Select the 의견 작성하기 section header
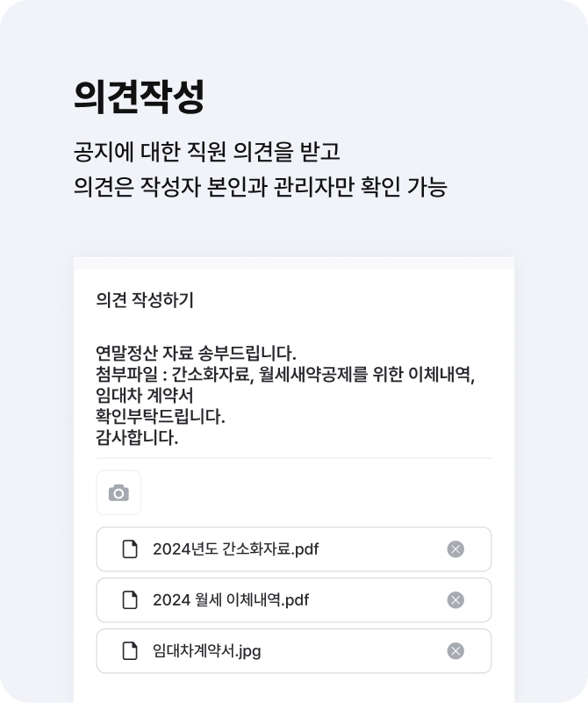Viewport: 588px width, 703px height. (145, 300)
